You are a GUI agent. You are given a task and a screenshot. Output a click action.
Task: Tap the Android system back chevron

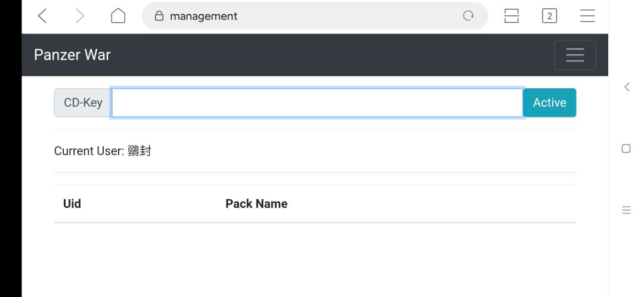[626, 87]
